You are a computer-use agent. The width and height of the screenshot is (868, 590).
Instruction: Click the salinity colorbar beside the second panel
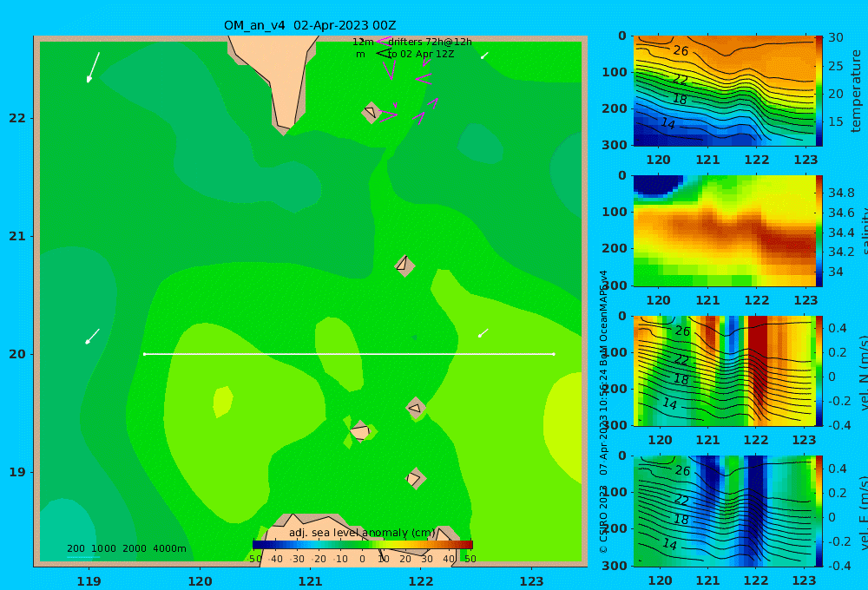(x=819, y=231)
